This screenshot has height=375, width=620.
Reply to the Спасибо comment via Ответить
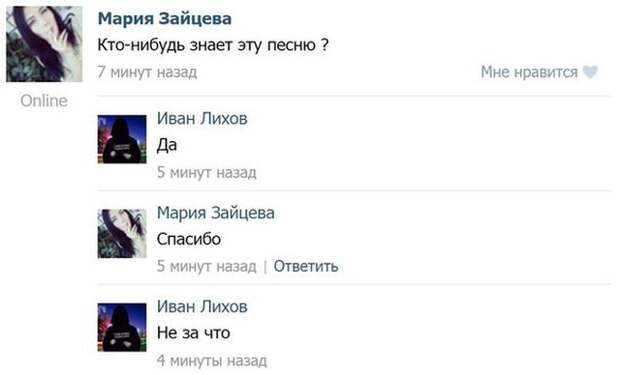pyautogui.click(x=306, y=266)
